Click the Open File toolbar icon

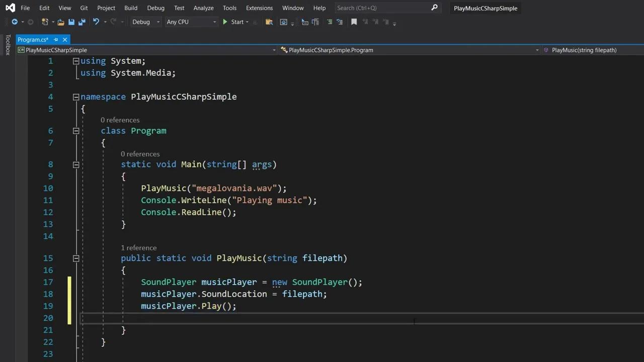point(61,22)
